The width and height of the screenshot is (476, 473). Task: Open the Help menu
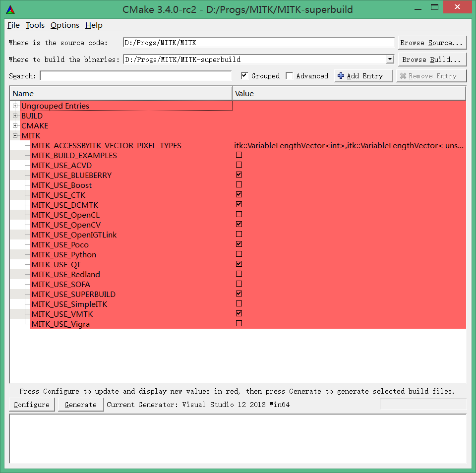tap(94, 25)
